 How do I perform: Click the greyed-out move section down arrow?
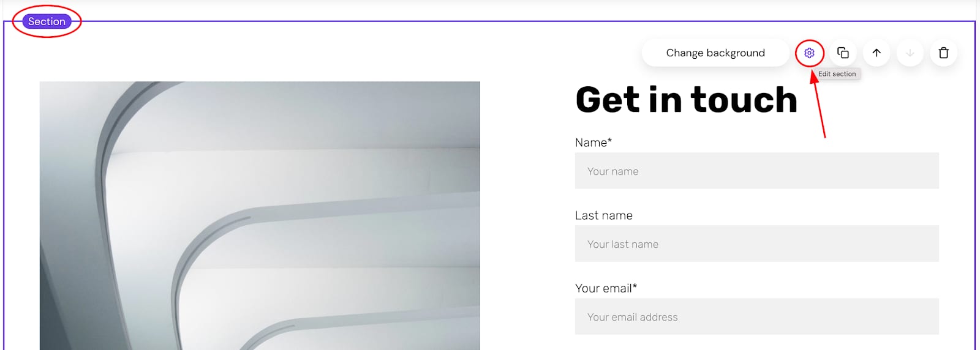pos(910,53)
